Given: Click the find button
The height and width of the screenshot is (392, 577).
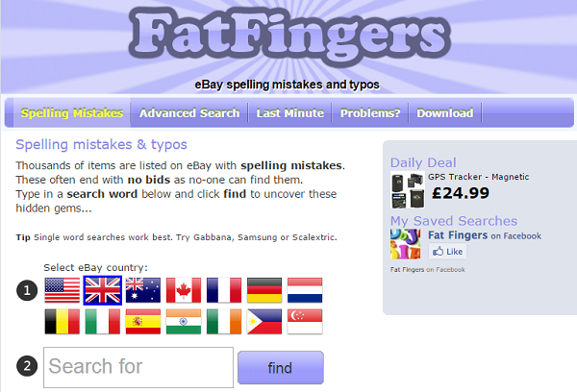Looking at the screenshot, I should [281, 367].
